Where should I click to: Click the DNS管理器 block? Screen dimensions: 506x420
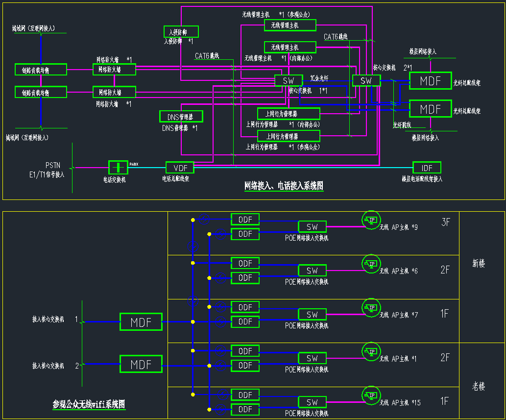click(x=181, y=117)
